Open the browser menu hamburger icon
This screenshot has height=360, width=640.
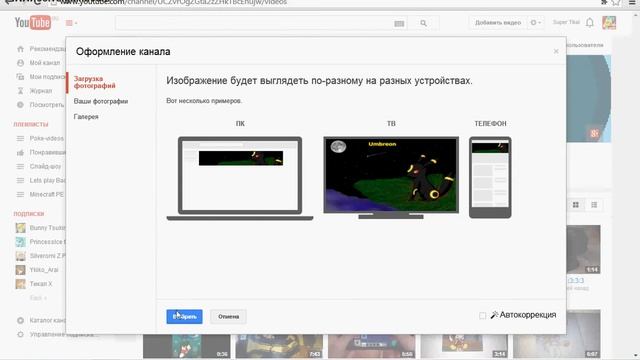pyautogui.click(x=632, y=2)
